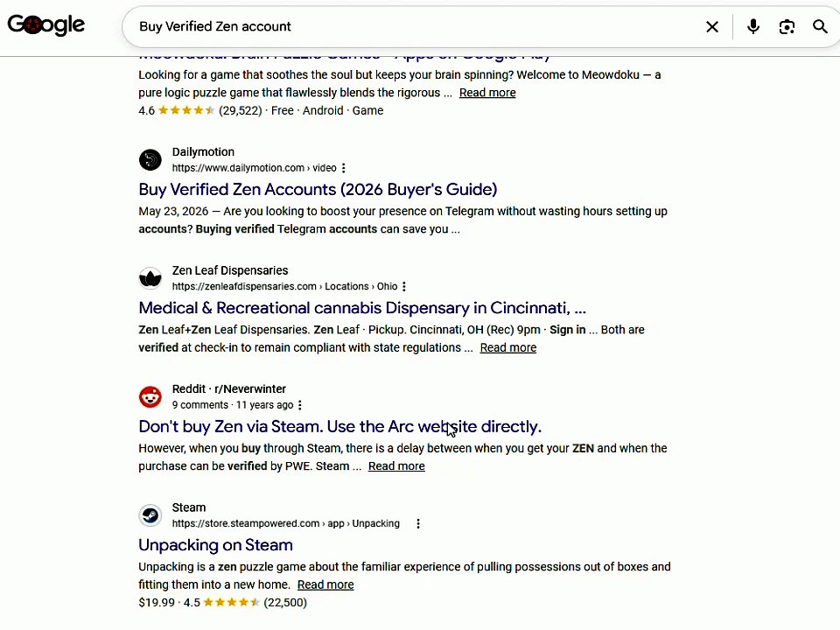Click the Dailymotion site favicon
Screen dimensions: 840x630
150,159
